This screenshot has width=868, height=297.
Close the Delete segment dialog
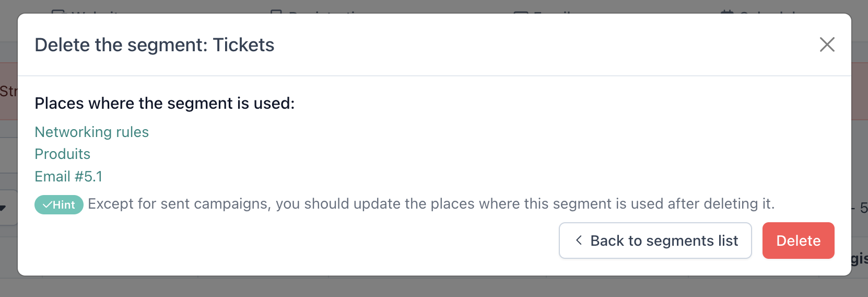coord(827,44)
